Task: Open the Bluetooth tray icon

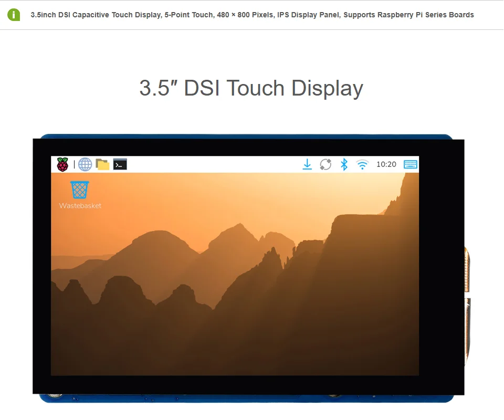Action: point(344,164)
